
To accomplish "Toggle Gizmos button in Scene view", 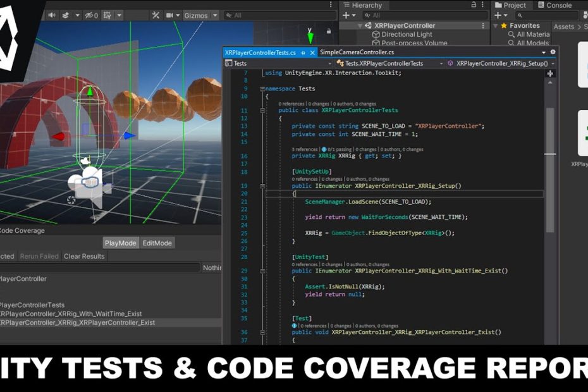I will coord(196,15).
